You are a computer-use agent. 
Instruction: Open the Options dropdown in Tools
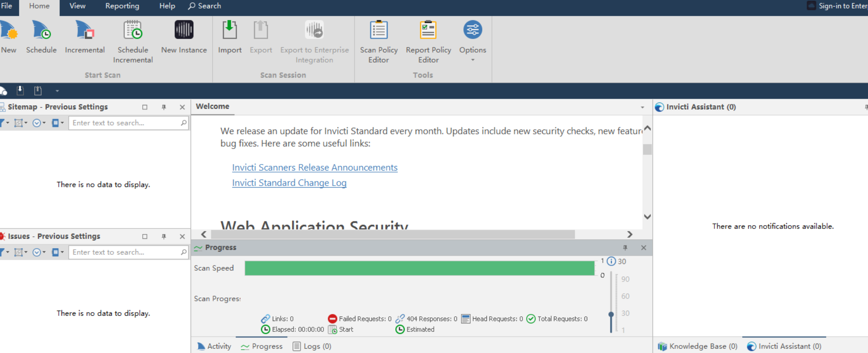[x=473, y=41]
